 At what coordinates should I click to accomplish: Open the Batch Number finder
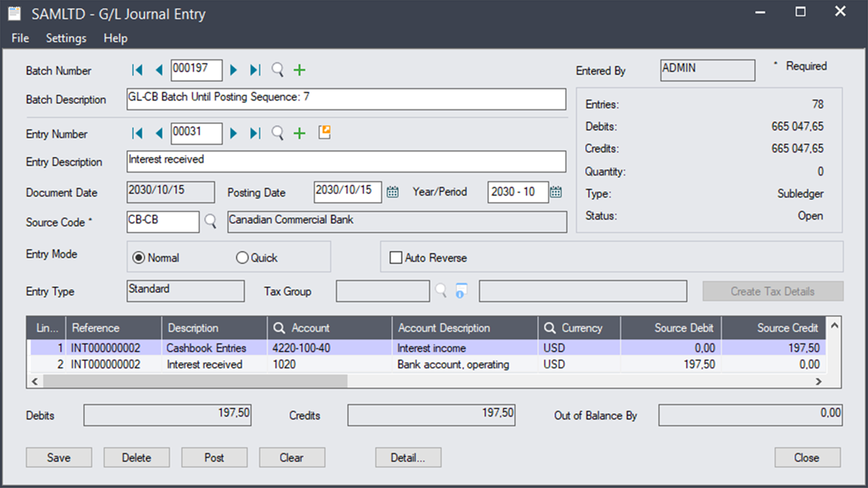(x=277, y=70)
